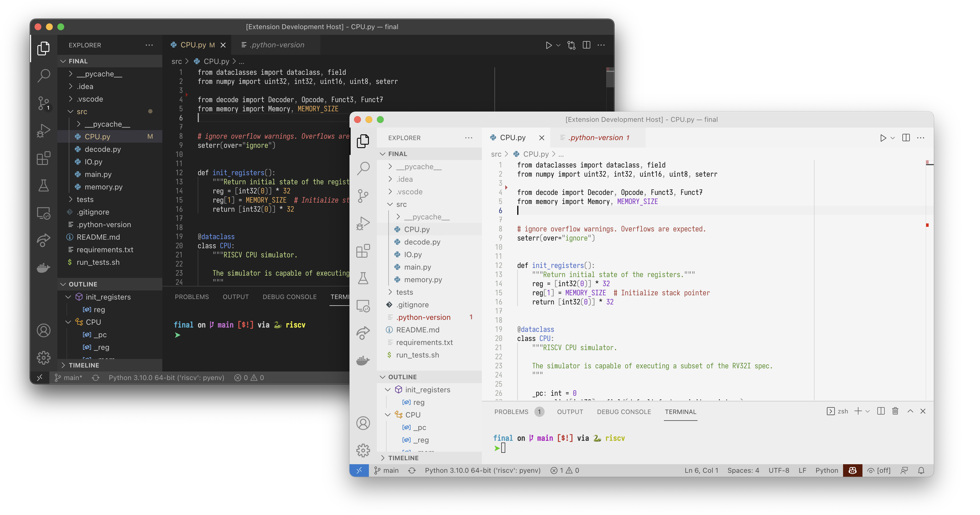Collapse OUTLINE section in light window
Viewport: 980px width, 515px height.
pyautogui.click(x=402, y=377)
